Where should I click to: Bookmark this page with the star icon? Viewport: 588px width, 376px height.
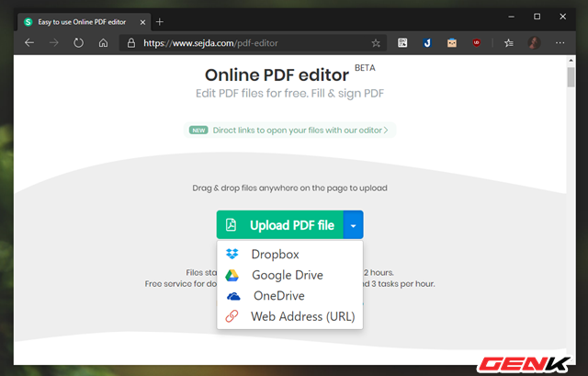376,42
